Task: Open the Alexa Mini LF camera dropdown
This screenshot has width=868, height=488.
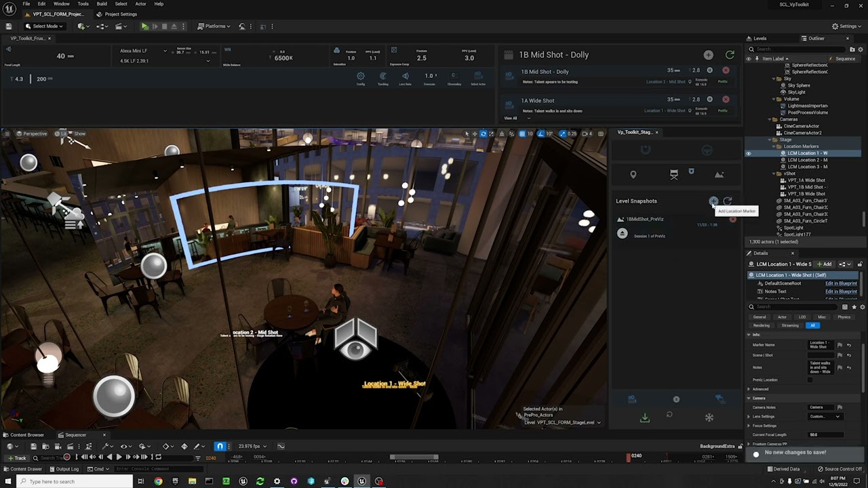Action: tap(143, 51)
